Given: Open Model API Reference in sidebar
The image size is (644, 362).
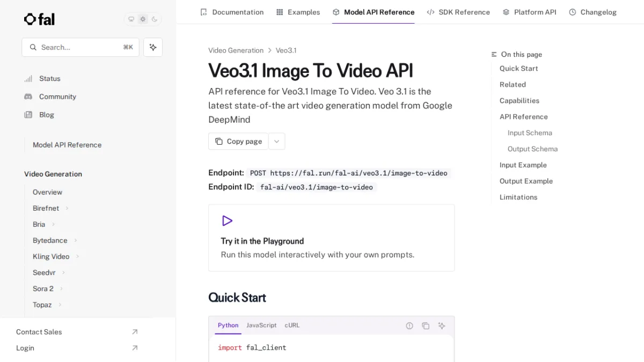Looking at the screenshot, I should pyautogui.click(x=67, y=145).
